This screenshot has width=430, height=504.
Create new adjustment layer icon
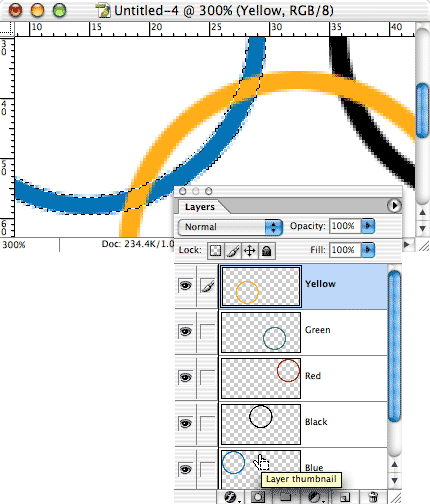click(315, 497)
